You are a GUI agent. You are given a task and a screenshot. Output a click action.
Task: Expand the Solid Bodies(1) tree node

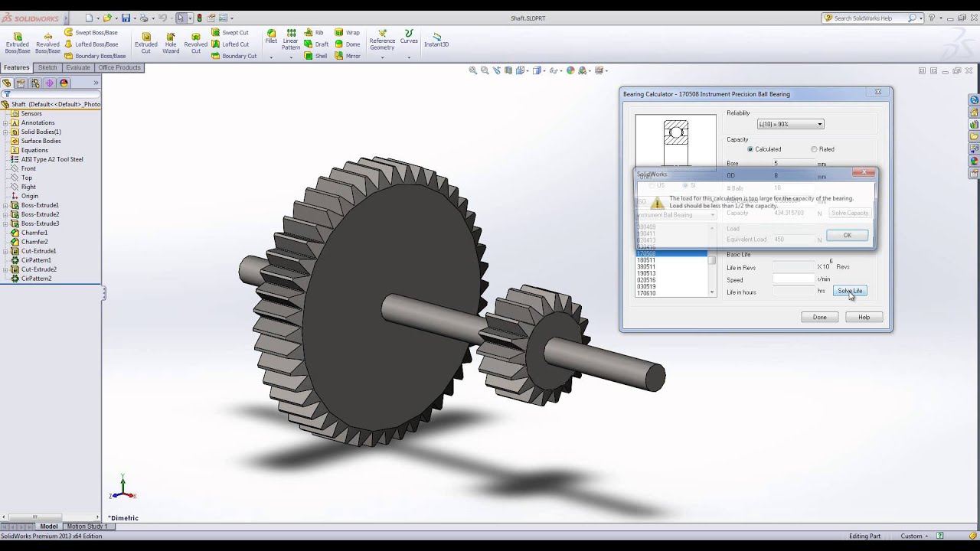(5, 132)
